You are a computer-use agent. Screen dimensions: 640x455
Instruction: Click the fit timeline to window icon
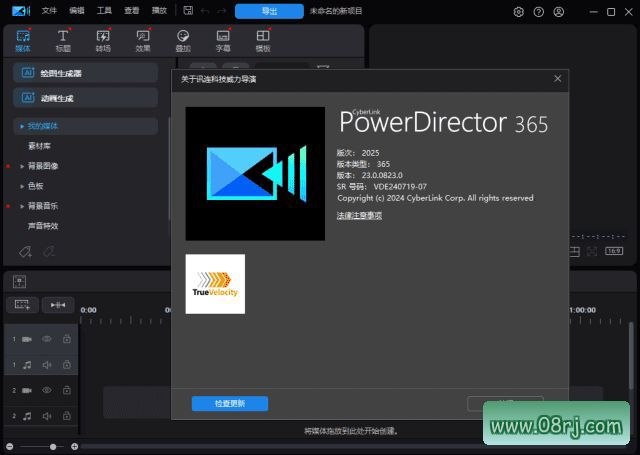point(58,304)
